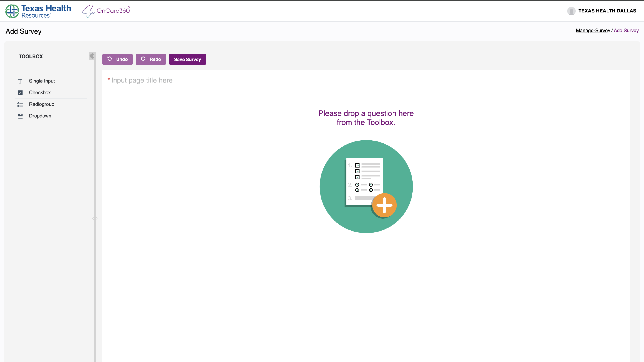Screen dimensions: 644x362
Task: Click the toolbox splitter resize handle
Action: tap(94, 218)
